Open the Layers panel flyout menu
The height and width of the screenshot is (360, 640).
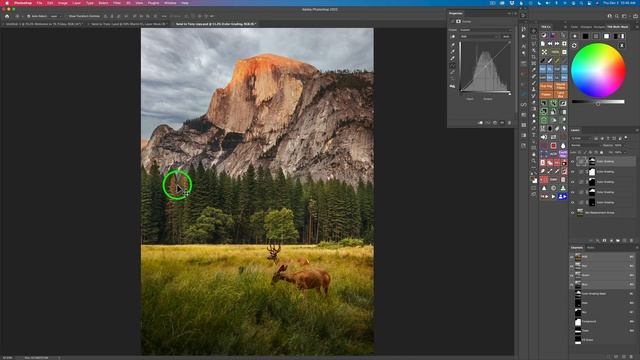tap(637, 130)
